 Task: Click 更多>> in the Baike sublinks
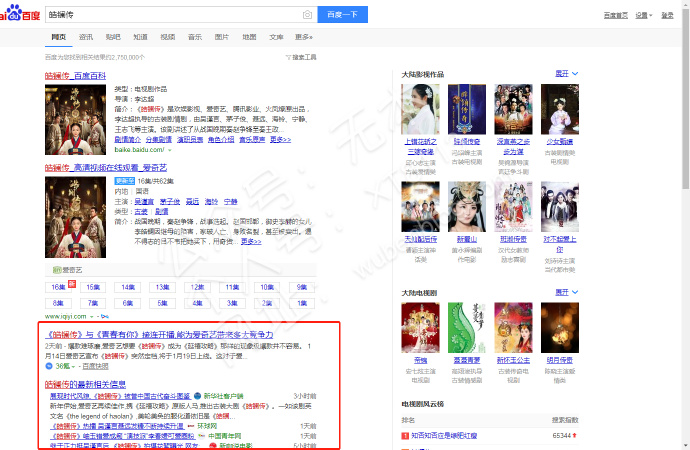(x=280, y=139)
